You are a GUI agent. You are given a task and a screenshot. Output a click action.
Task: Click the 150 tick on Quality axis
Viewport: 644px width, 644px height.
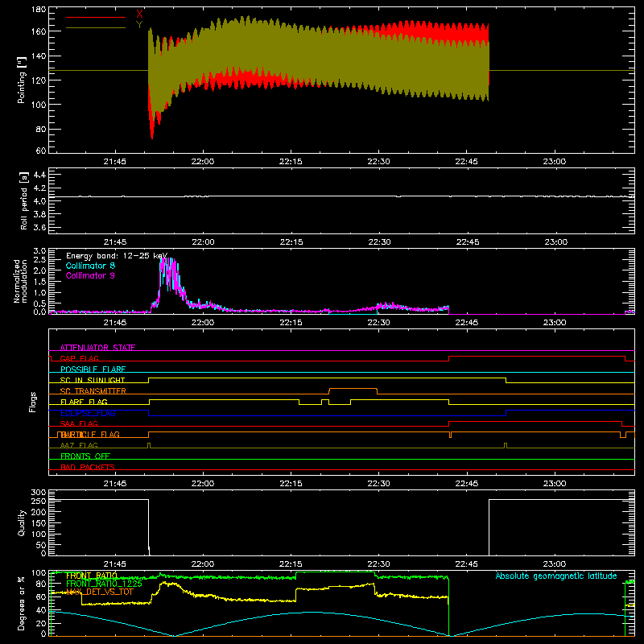[39, 523]
